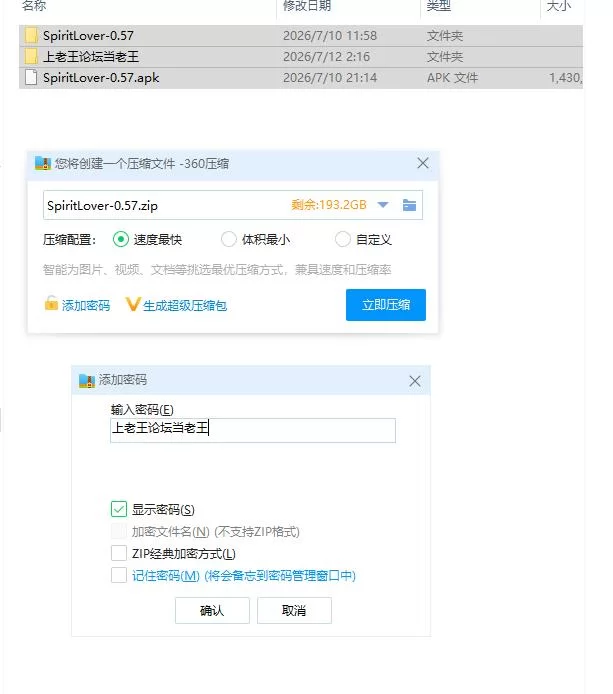613x694 pixels.
Task: Click the 2026/7/12 2:16 date cell
Action: [327, 57]
